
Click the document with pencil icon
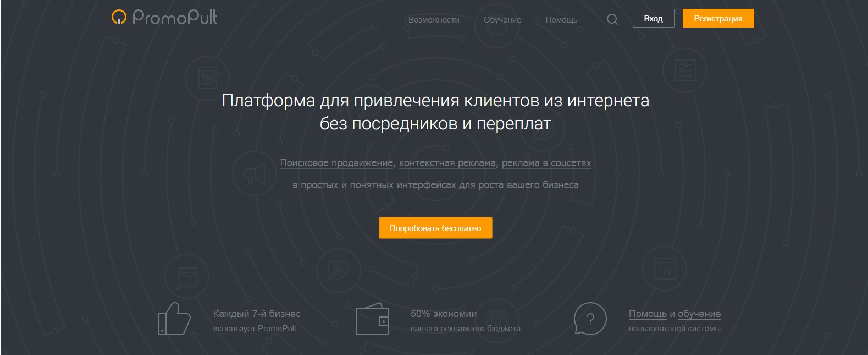click(x=207, y=78)
